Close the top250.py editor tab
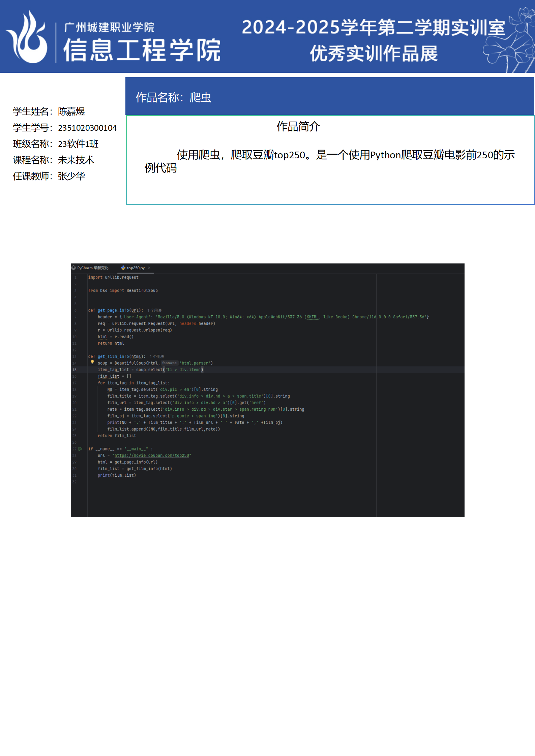The height and width of the screenshot is (756, 535). tap(149, 268)
